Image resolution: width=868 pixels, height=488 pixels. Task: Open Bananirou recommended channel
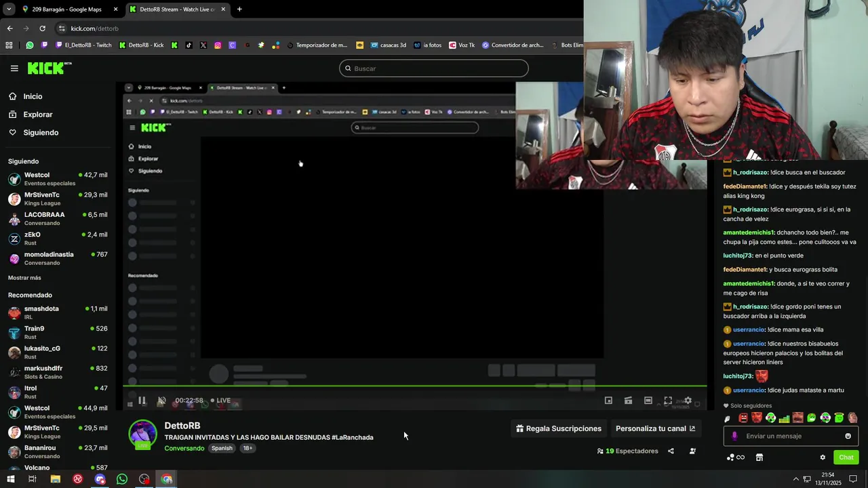(58, 451)
